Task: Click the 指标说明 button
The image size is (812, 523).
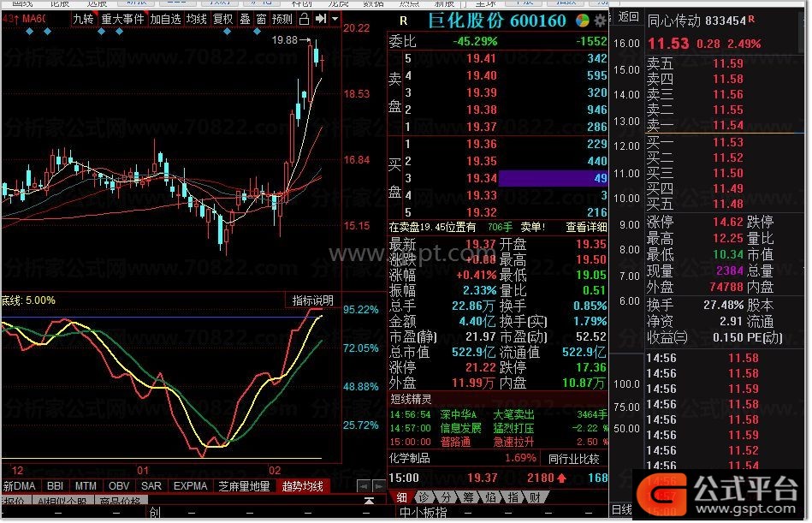Action: click(313, 300)
